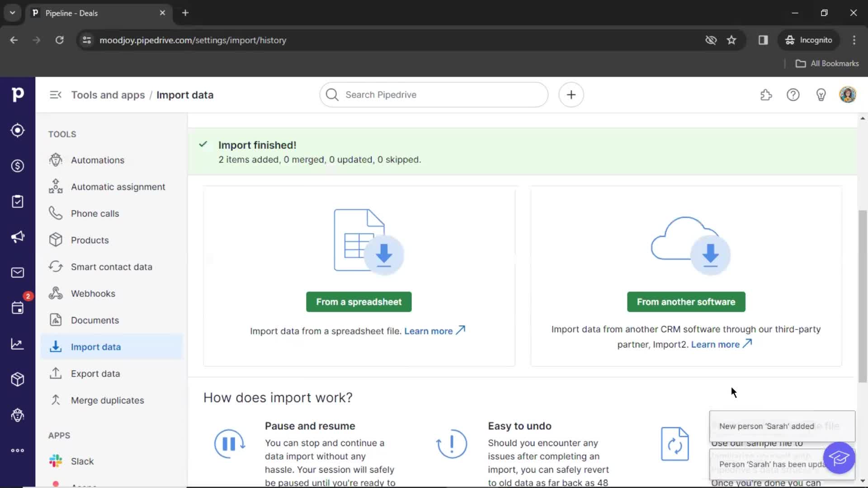This screenshot has height=488, width=868.
Task: Expand the Slack integration listing
Action: point(82,460)
